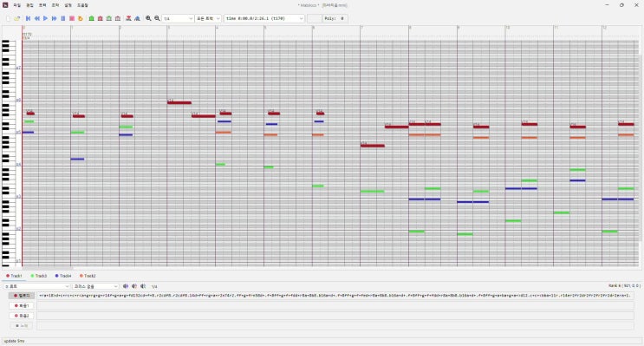Click the MabiIcco app icon in the title bar
Screen dimensions: 644x346
pyautogui.click(x=5, y=5)
